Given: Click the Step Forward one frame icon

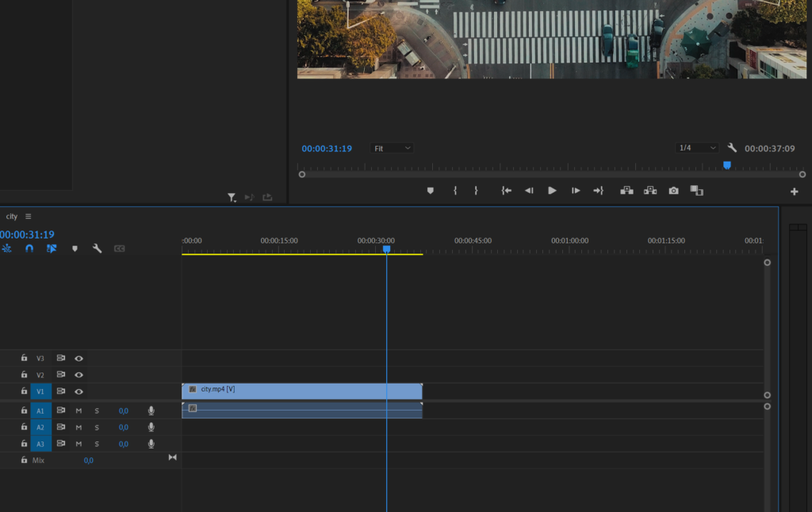Looking at the screenshot, I should [576, 191].
